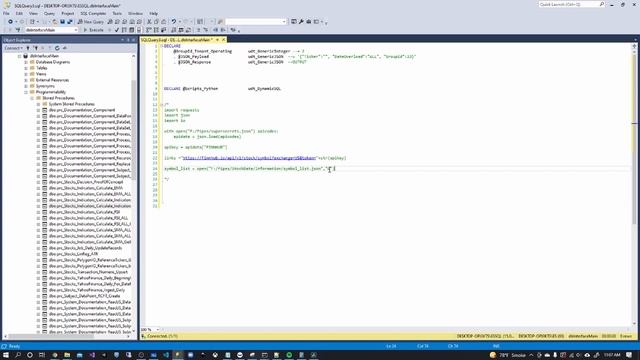Click the Quick Launch search box
Viewport: 640px width, 360px height.
click(x=571, y=4)
